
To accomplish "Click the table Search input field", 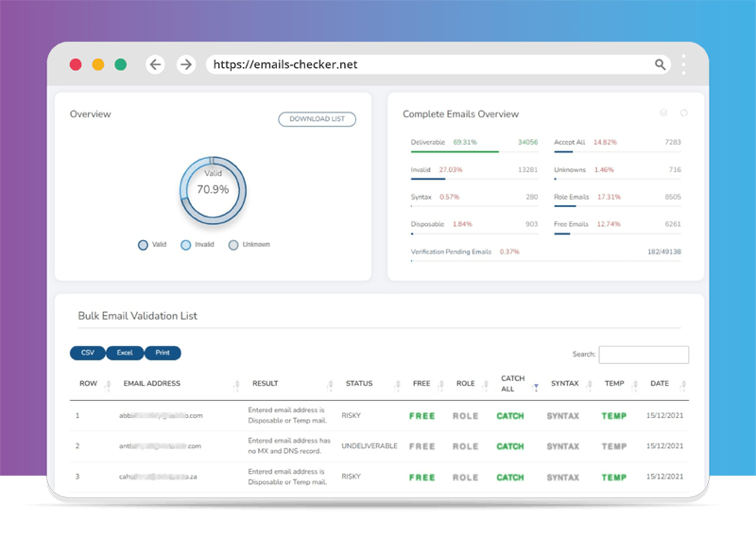I will [x=644, y=355].
